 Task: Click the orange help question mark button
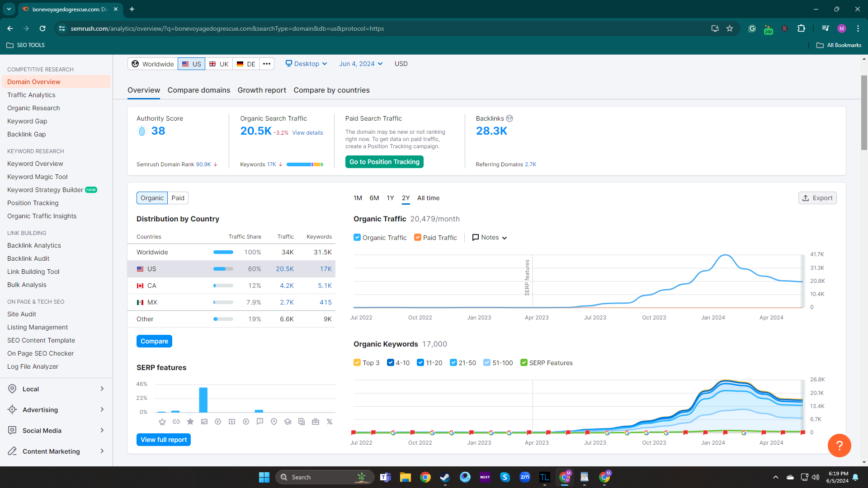pos(839,446)
